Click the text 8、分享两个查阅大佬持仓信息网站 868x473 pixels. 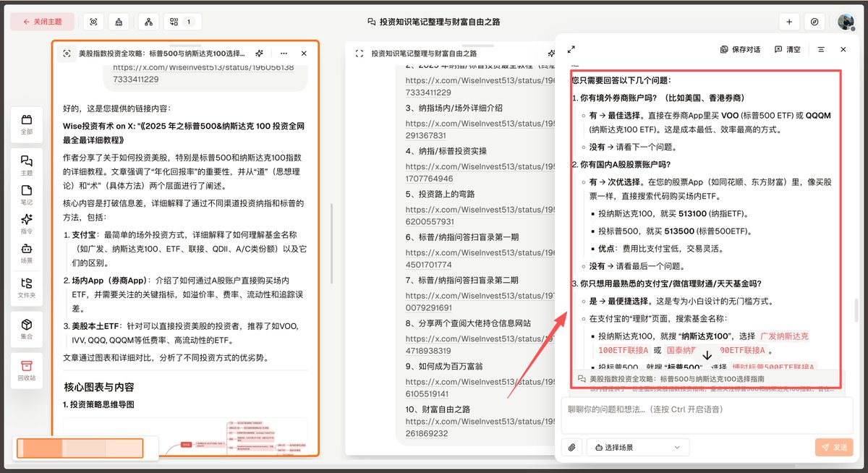click(468, 323)
